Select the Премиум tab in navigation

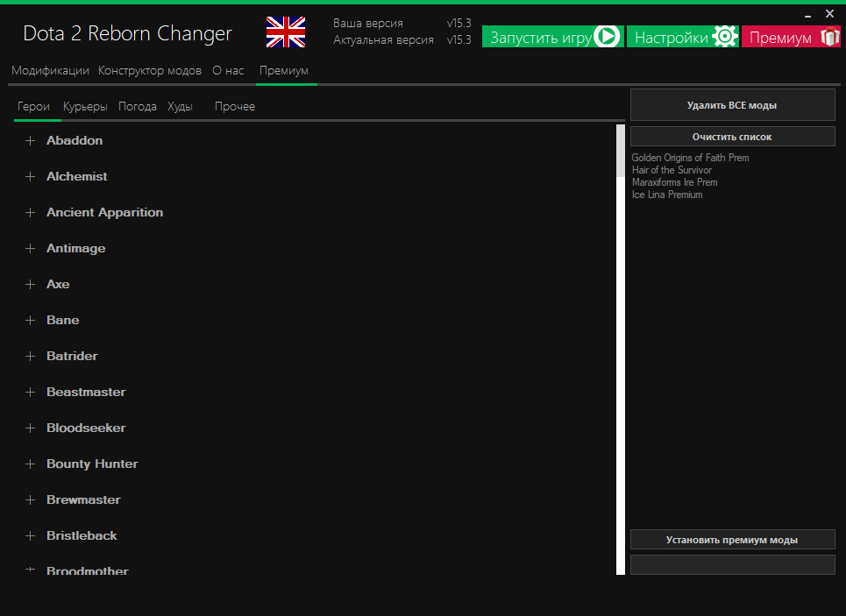coord(284,71)
